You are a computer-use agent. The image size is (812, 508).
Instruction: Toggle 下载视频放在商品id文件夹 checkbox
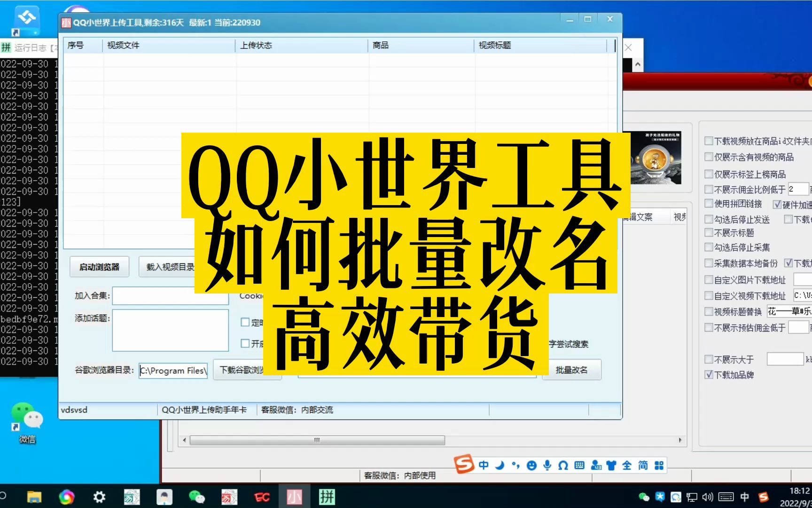709,141
